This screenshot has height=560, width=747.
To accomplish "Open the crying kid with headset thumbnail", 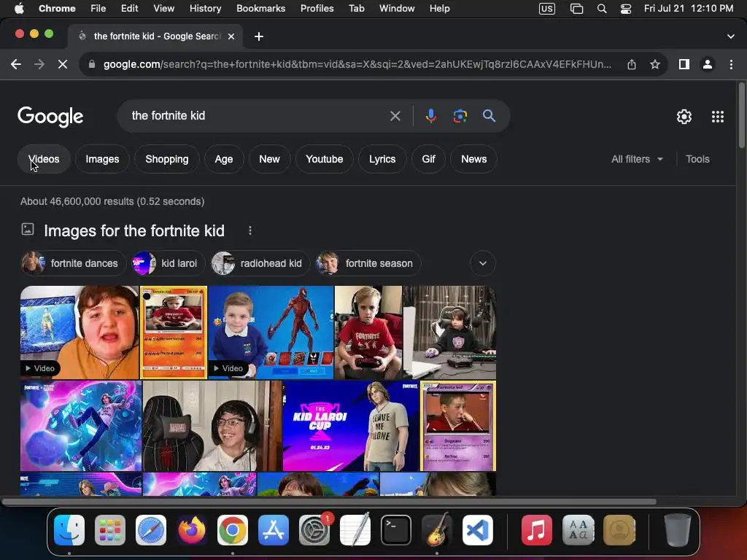I will 80,332.
